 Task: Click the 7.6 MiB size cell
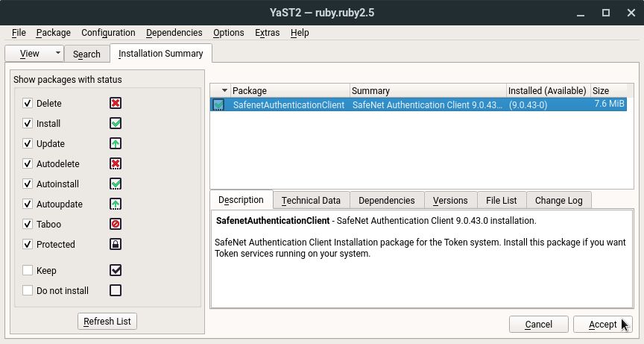point(609,104)
